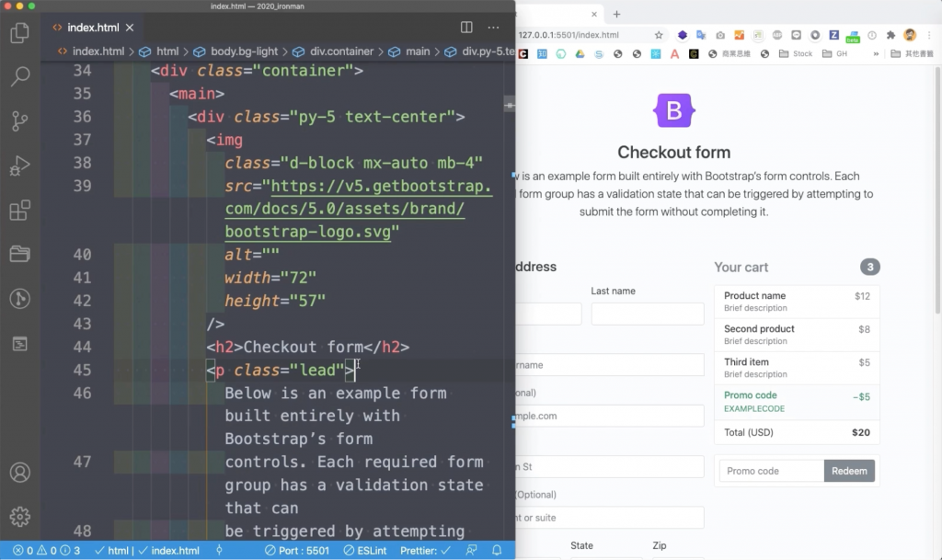942x560 pixels.
Task: Select the index.html editor tab
Action: [93, 28]
